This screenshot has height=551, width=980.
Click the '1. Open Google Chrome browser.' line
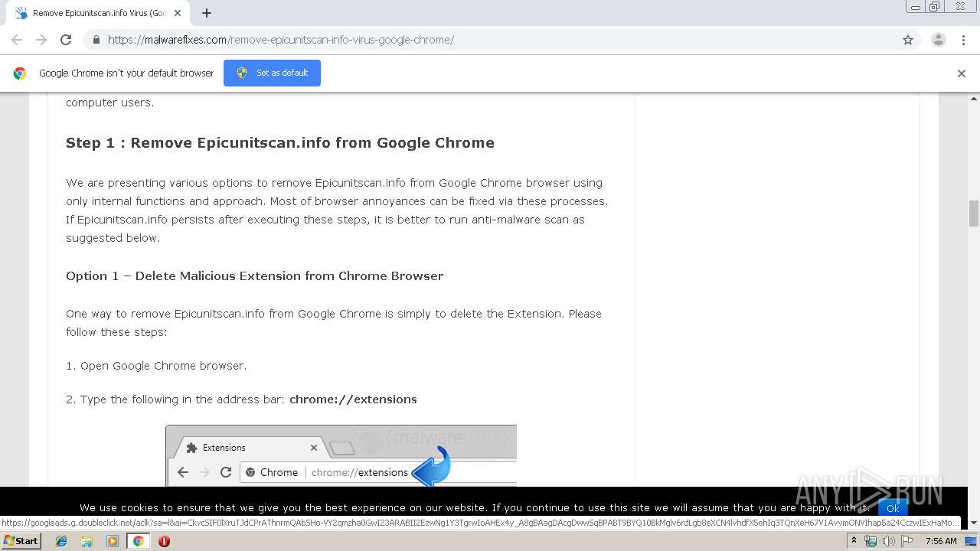156,366
